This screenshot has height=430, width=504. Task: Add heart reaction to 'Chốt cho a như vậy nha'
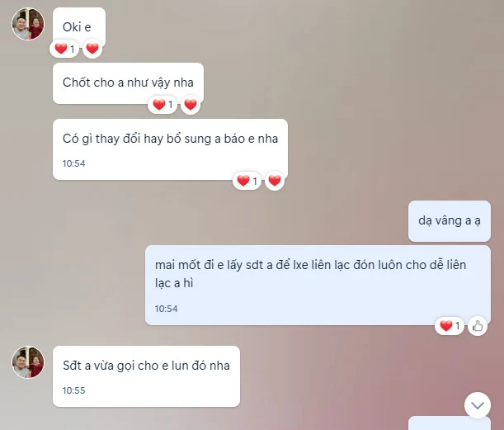pos(191,105)
